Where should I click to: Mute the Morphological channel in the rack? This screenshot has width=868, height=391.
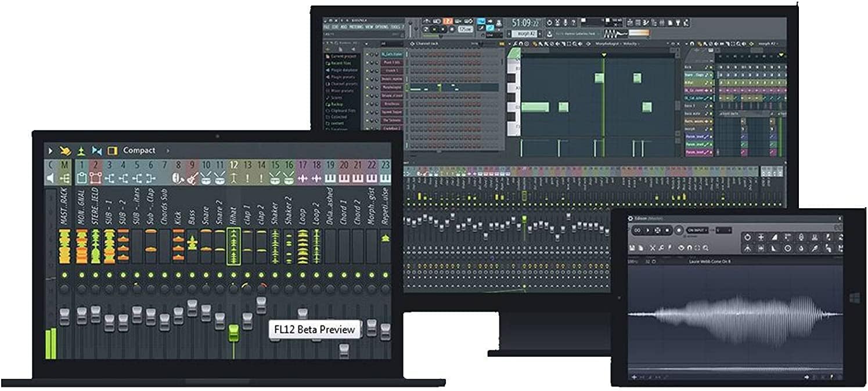[367, 88]
